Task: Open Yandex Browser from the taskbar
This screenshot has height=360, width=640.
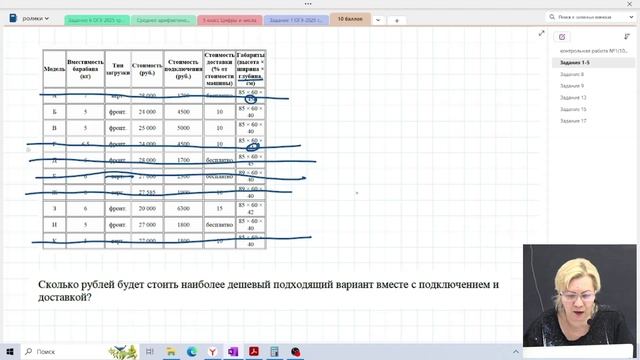Action: pos(213,351)
